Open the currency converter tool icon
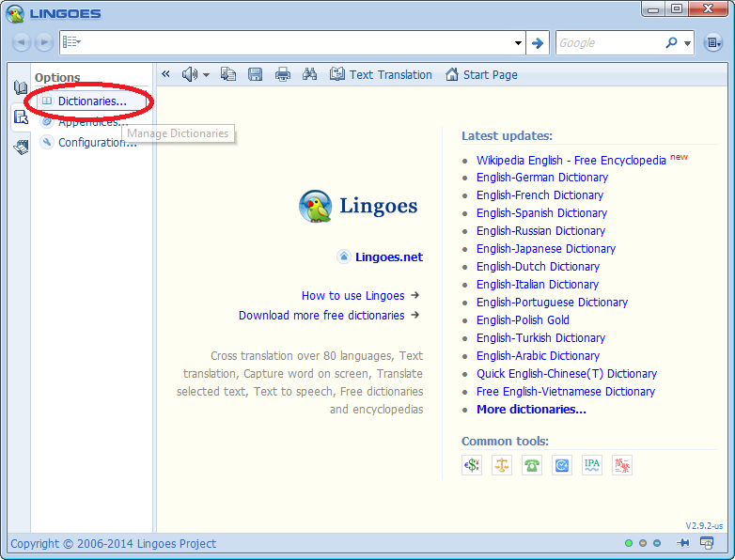Viewport: 735px width, 560px height. pos(472,465)
